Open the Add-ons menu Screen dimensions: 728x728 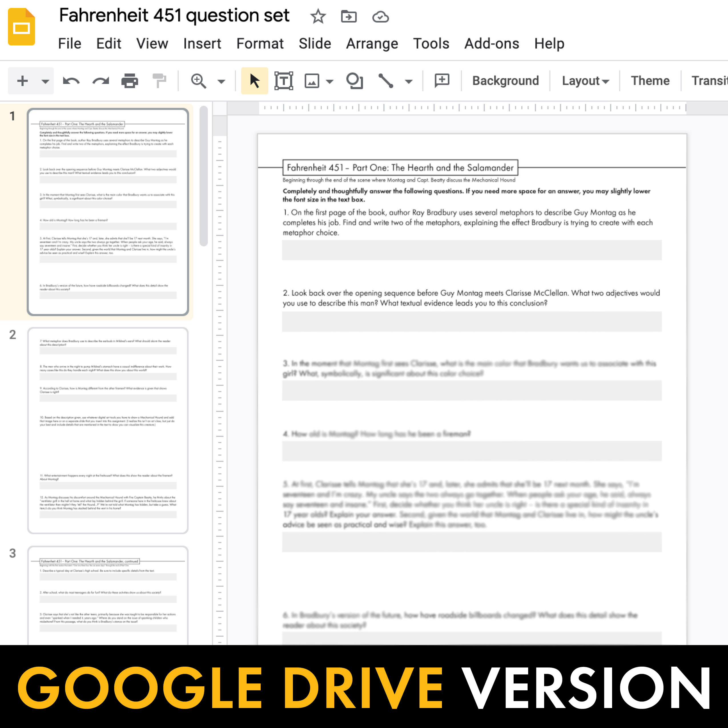pyautogui.click(x=492, y=44)
